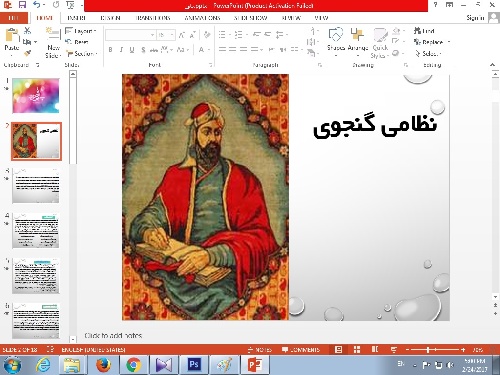This screenshot has height=375, width=500.
Task: Click to add notes area
Action: 113,335
